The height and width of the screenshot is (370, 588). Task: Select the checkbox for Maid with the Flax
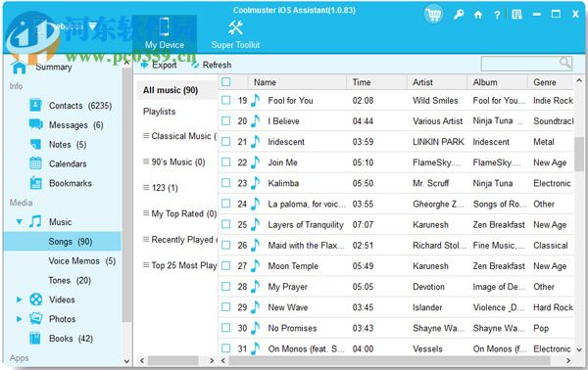(x=225, y=245)
